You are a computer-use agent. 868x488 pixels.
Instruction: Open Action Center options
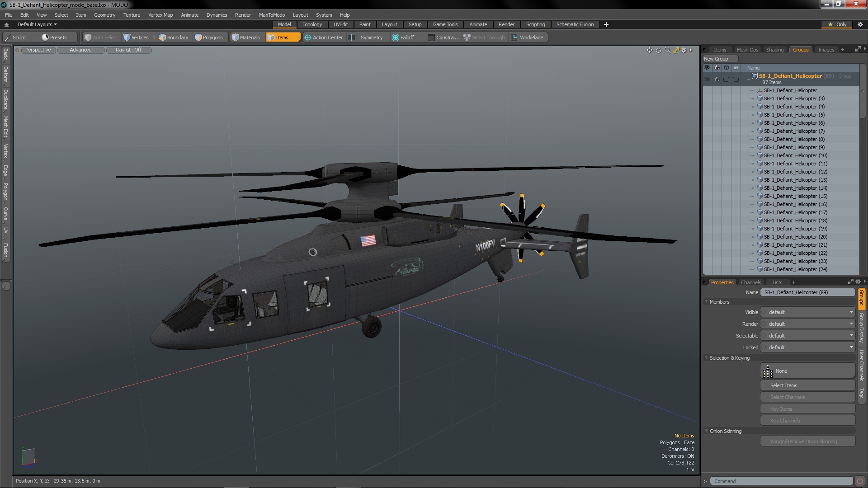(x=324, y=38)
